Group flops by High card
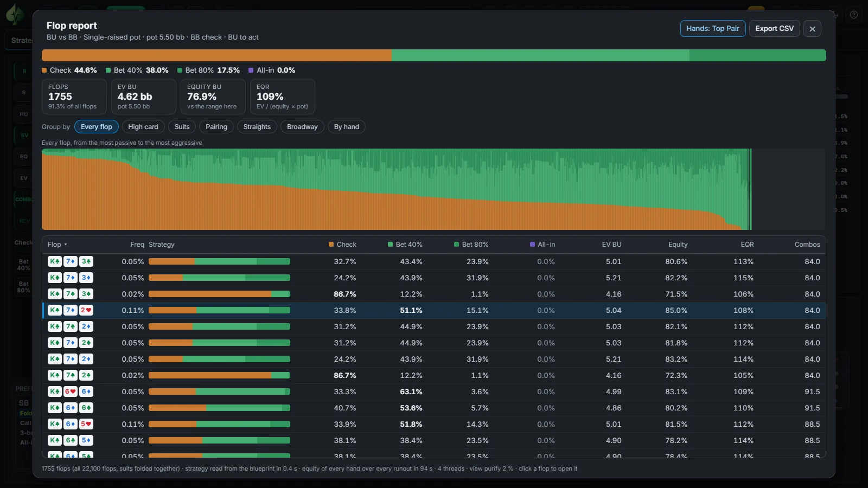 click(x=143, y=127)
